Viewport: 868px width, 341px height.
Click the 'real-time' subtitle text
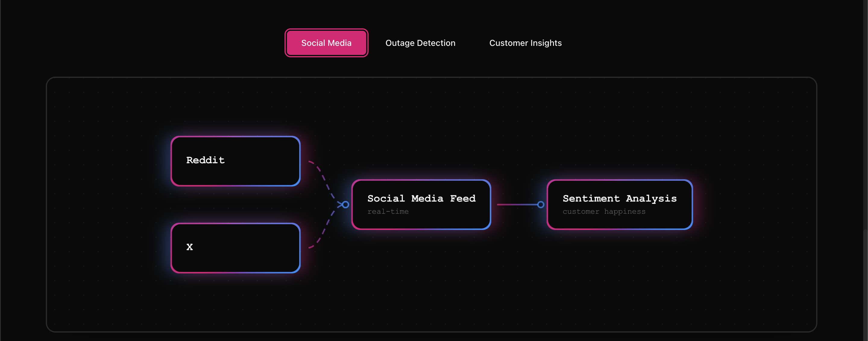(x=388, y=212)
